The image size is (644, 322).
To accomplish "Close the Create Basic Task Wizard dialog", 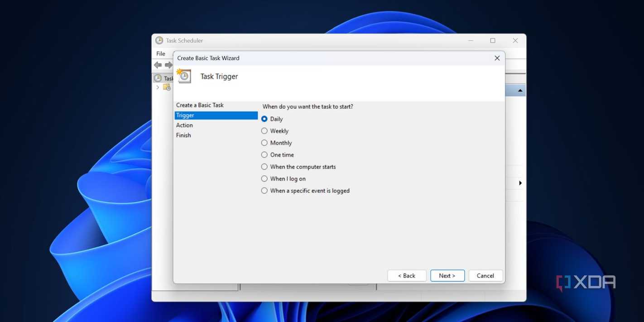I will coord(497,58).
